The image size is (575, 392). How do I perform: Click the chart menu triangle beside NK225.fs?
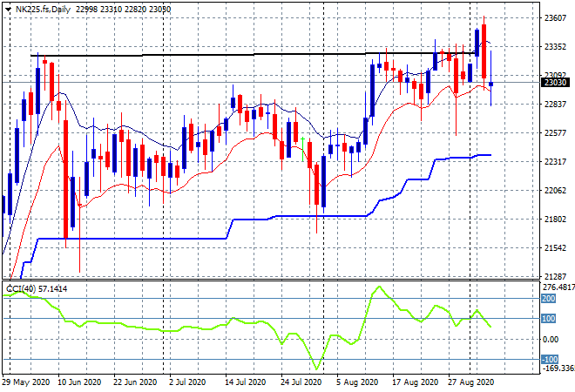click(x=8, y=10)
